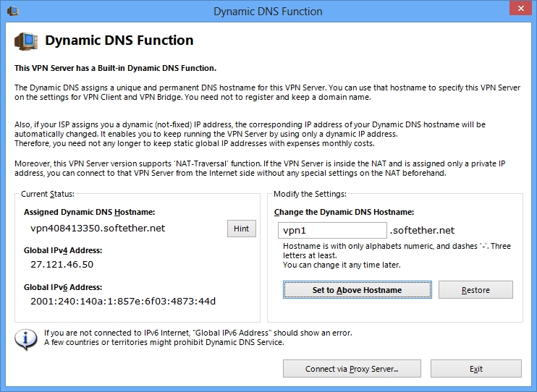This screenshot has height=392, width=537.
Task: Click the hostname rules note about dashes
Action: pos(397,251)
